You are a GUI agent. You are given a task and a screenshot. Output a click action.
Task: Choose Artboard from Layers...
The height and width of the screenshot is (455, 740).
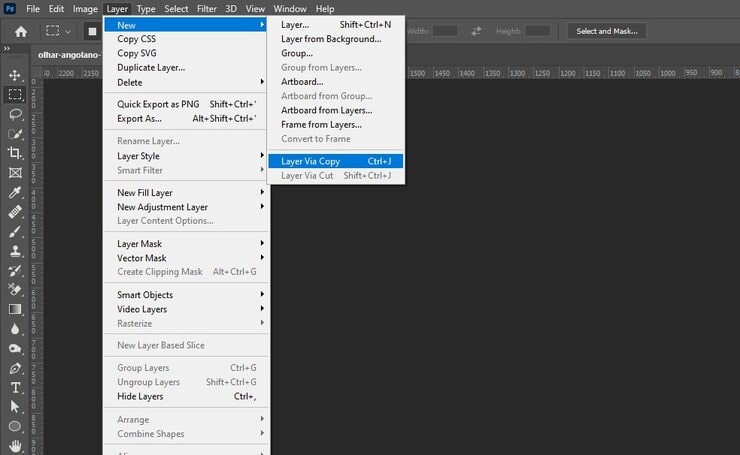pos(336,110)
